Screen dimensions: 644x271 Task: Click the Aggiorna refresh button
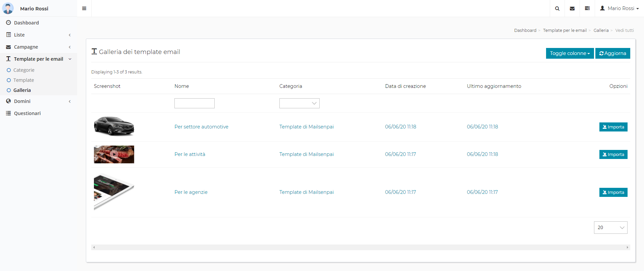point(612,53)
